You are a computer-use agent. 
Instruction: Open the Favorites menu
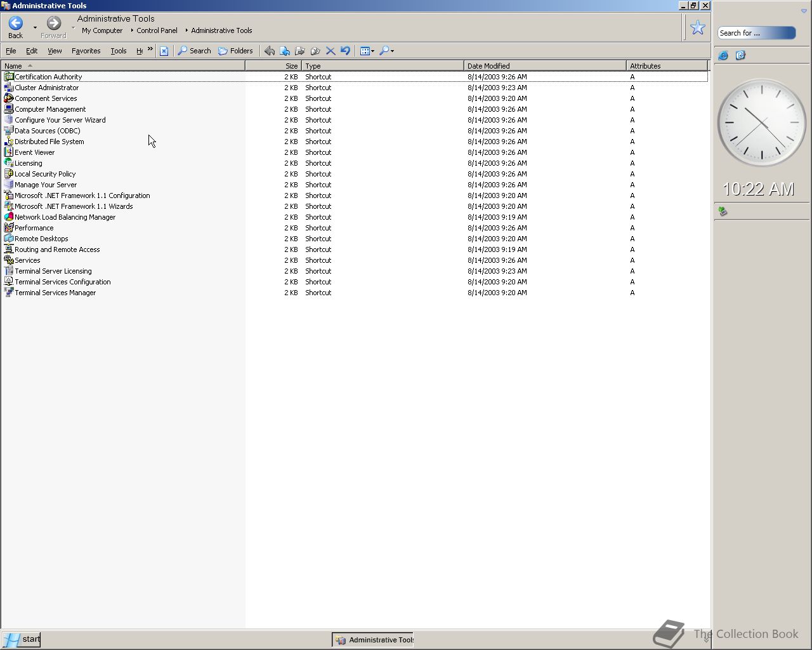[86, 51]
